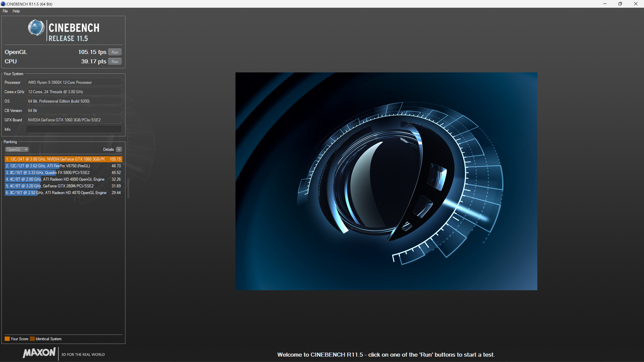Restore down the Cinebench window
Image resolution: width=644 pixels, height=362 pixels.
click(620, 4)
